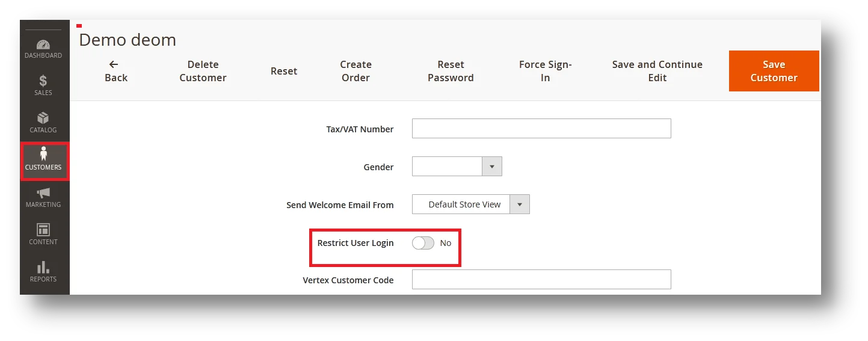The width and height of the screenshot is (868, 341).
Task: Click the Reset button
Action: tap(284, 71)
